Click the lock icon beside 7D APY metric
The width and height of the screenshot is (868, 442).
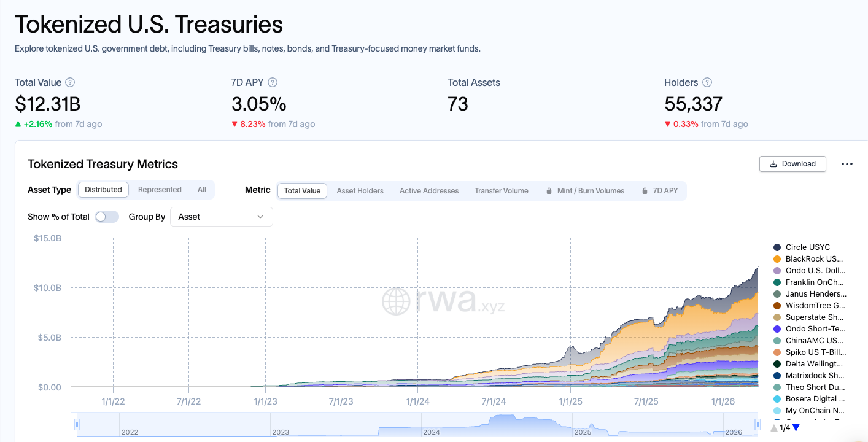(x=645, y=191)
